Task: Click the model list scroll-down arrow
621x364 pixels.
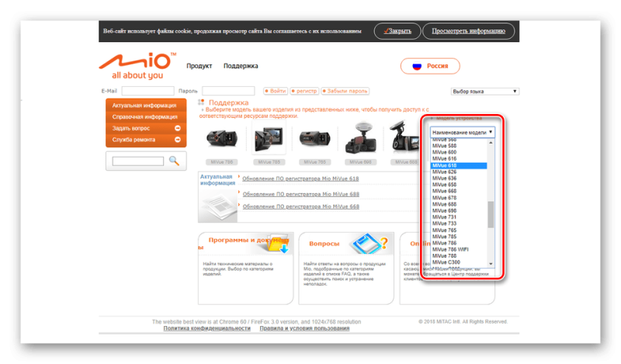Action: click(x=491, y=264)
